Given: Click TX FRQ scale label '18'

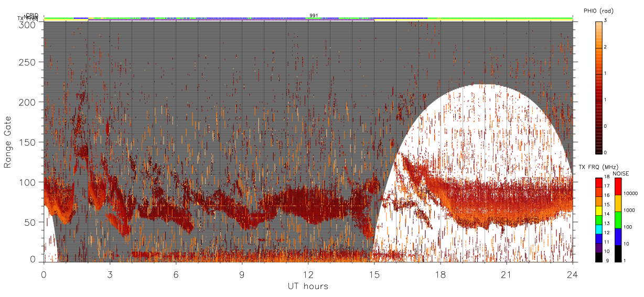Looking at the screenshot, I should [607, 178].
